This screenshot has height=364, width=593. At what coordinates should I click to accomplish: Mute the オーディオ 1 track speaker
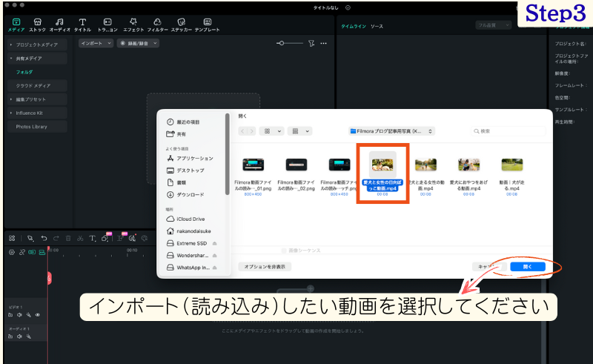pos(19,336)
